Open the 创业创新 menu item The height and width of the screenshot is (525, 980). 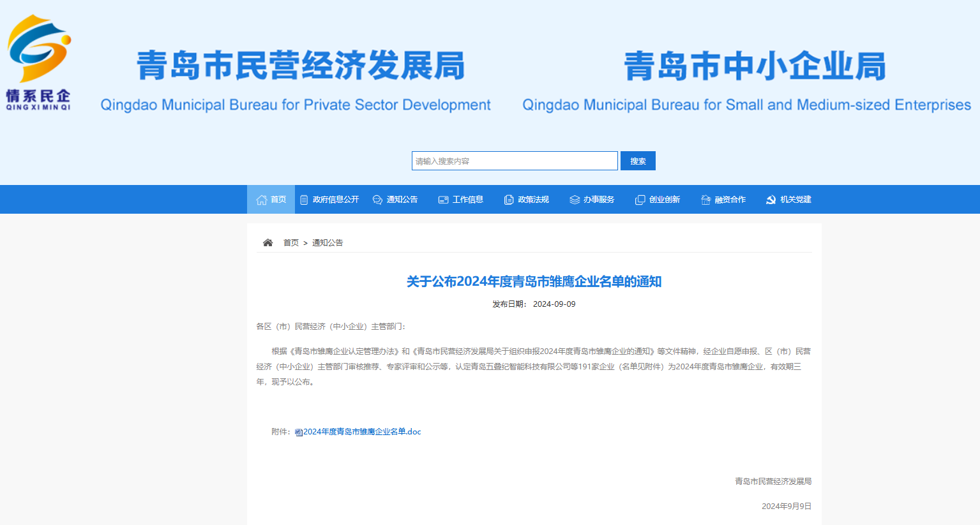click(x=658, y=200)
